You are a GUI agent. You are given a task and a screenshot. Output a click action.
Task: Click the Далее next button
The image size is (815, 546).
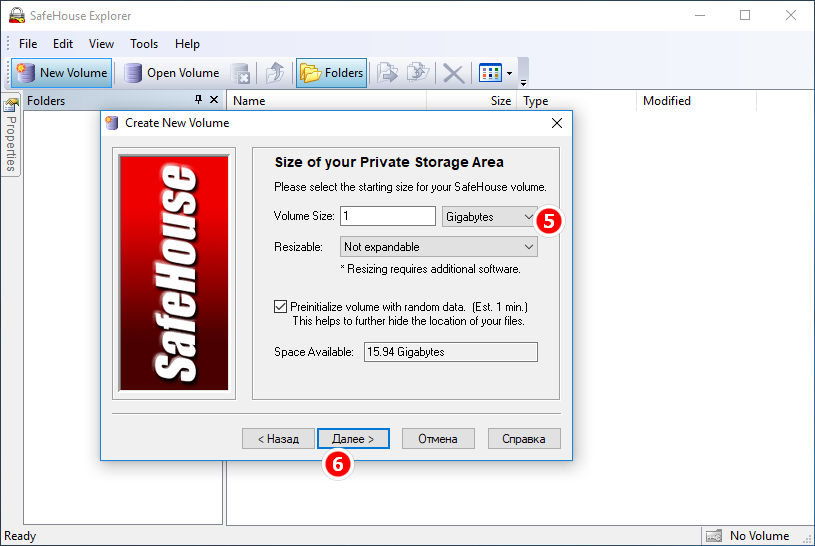[353, 439]
